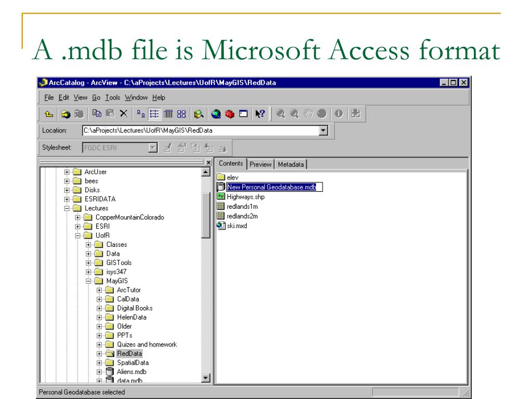This screenshot has height=399, width=532.
Task: Close the catalog tree panel
Action: coord(208,163)
